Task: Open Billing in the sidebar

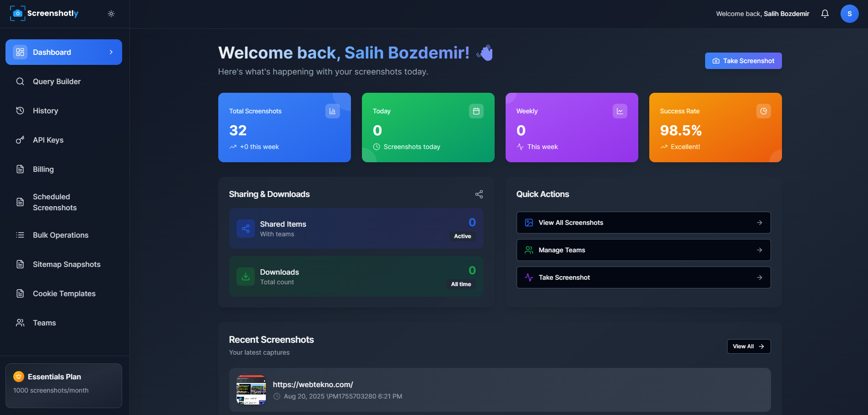Action: 64,169
